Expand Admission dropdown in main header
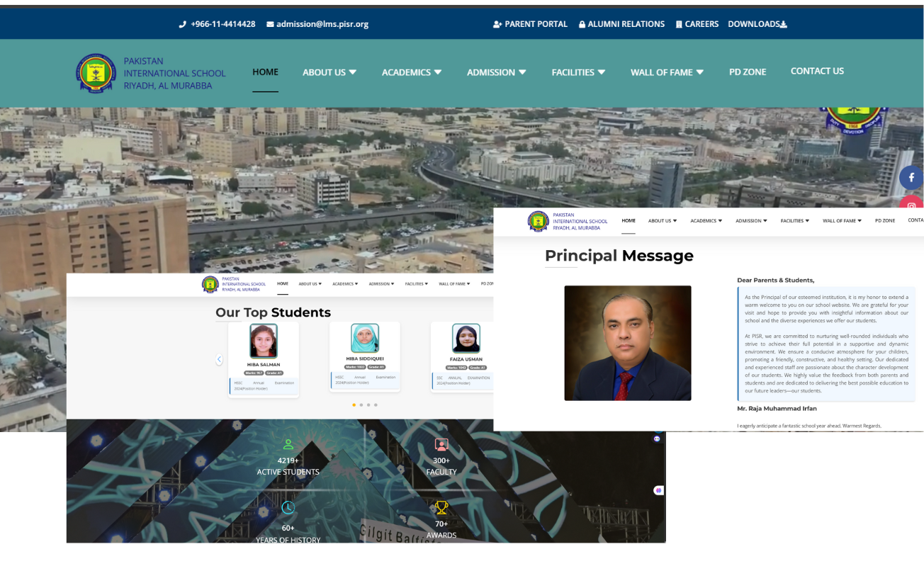Viewport: 924px width, 566px height. [x=497, y=72]
